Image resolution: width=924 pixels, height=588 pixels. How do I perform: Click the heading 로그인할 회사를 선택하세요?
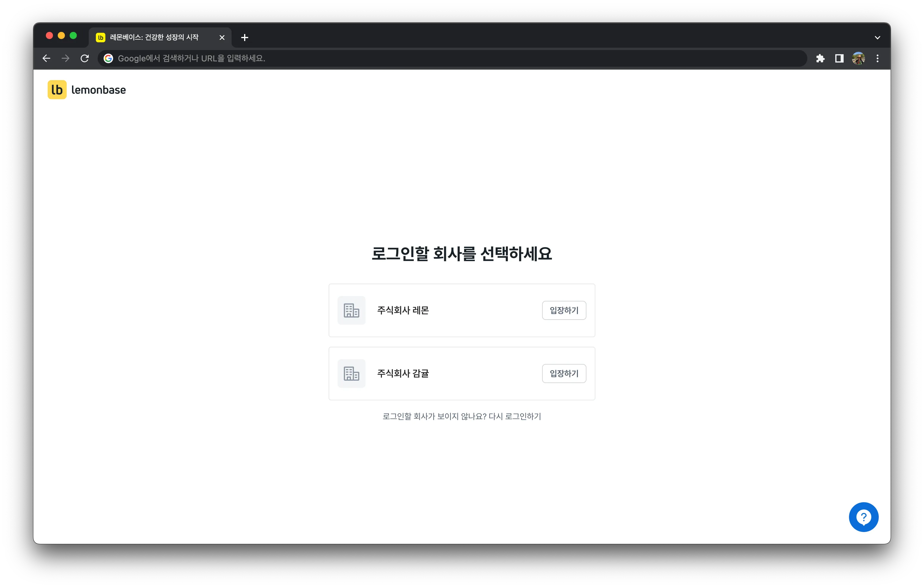[462, 253]
